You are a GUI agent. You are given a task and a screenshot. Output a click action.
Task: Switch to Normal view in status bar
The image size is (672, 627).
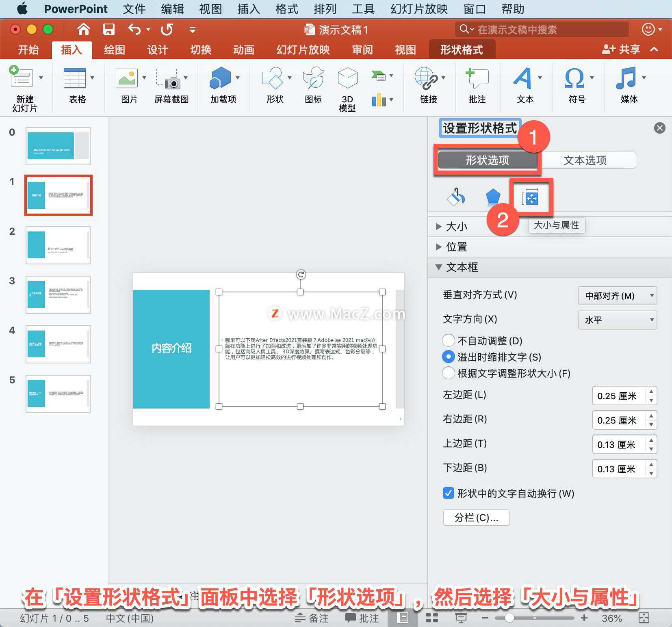point(403,618)
